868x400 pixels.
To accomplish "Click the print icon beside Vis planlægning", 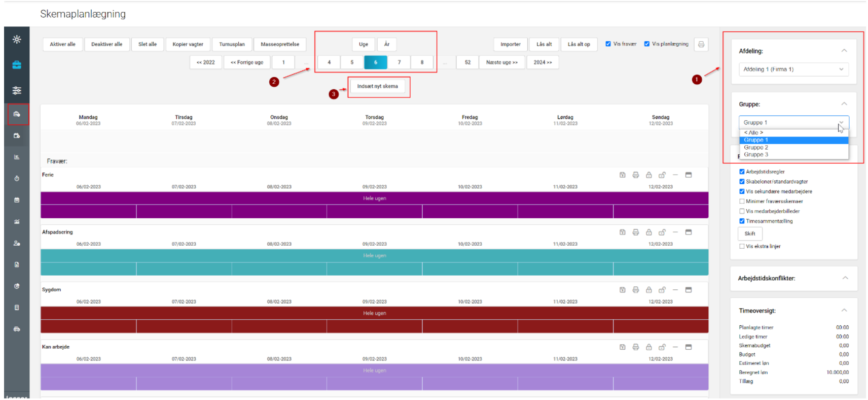I will coord(701,45).
